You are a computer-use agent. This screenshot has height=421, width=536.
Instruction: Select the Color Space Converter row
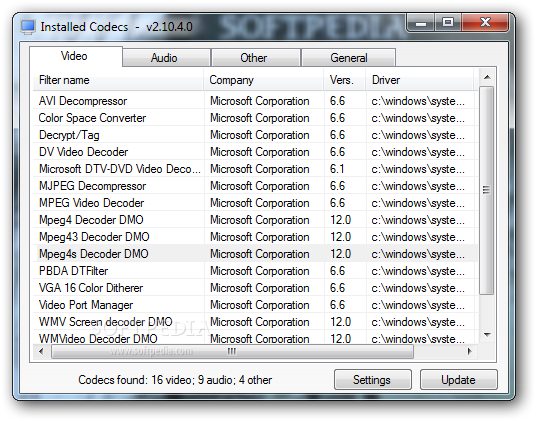point(255,118)
